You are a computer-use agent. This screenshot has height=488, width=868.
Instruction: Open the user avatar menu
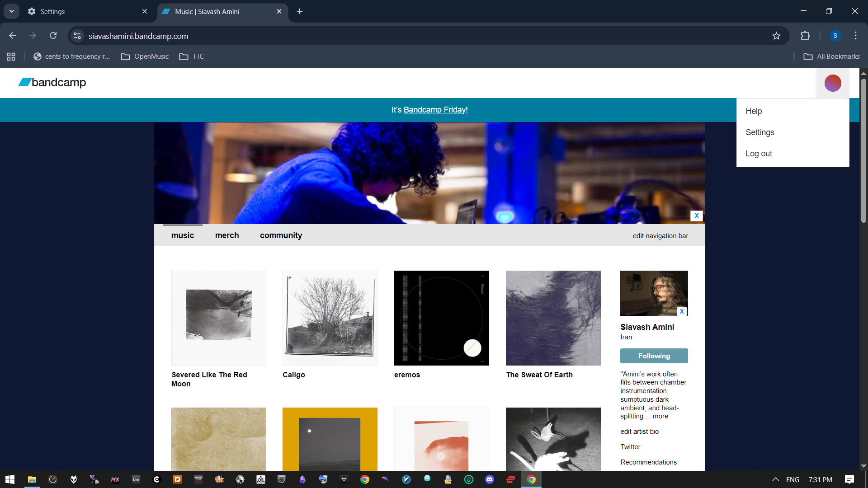tap(832, 83)
